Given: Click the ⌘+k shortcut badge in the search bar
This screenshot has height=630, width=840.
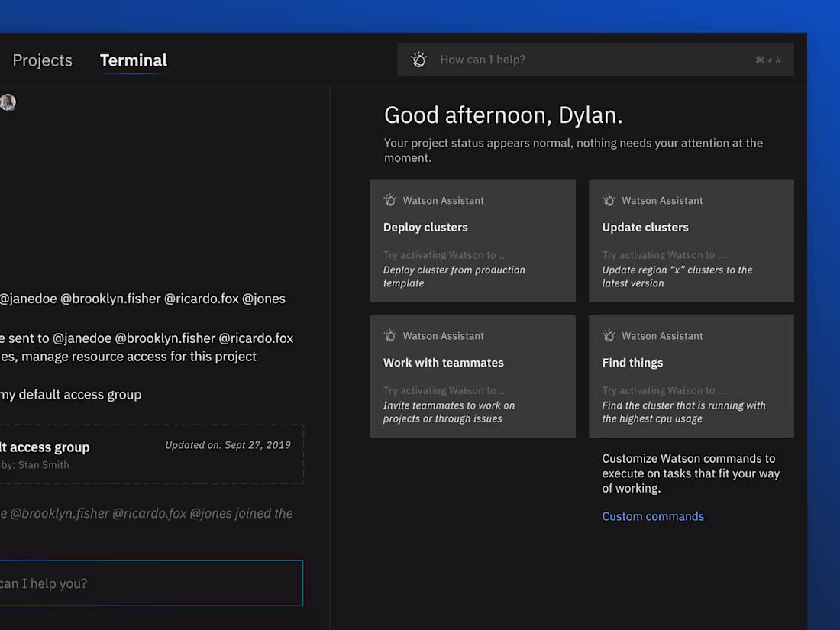Looking at the screenshot, I should 768,60.
